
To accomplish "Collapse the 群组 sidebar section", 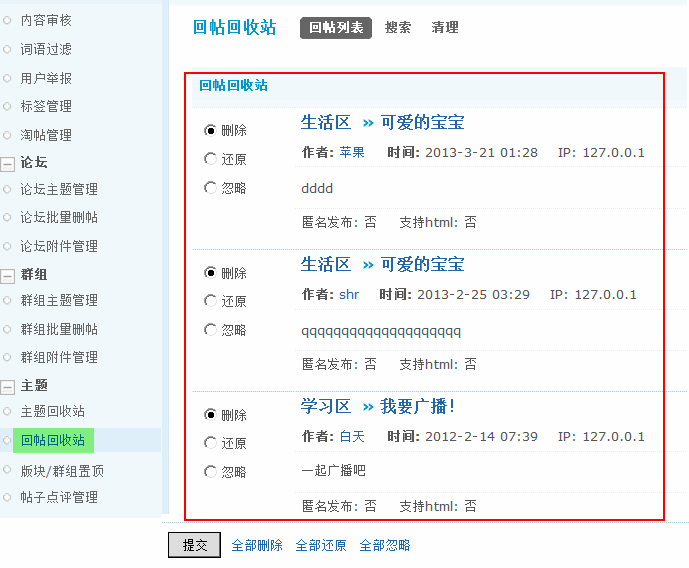I will pyautogui.click(x=8, y=275).
